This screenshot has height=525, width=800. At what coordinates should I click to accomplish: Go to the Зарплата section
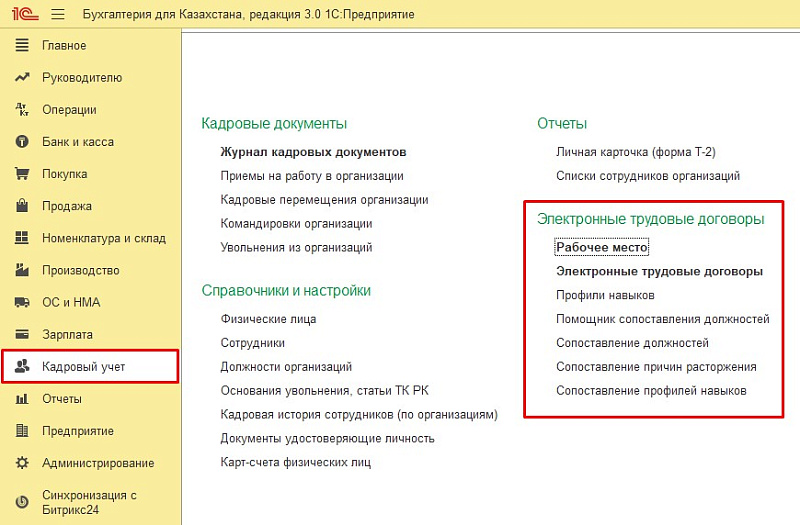point(67,334)
